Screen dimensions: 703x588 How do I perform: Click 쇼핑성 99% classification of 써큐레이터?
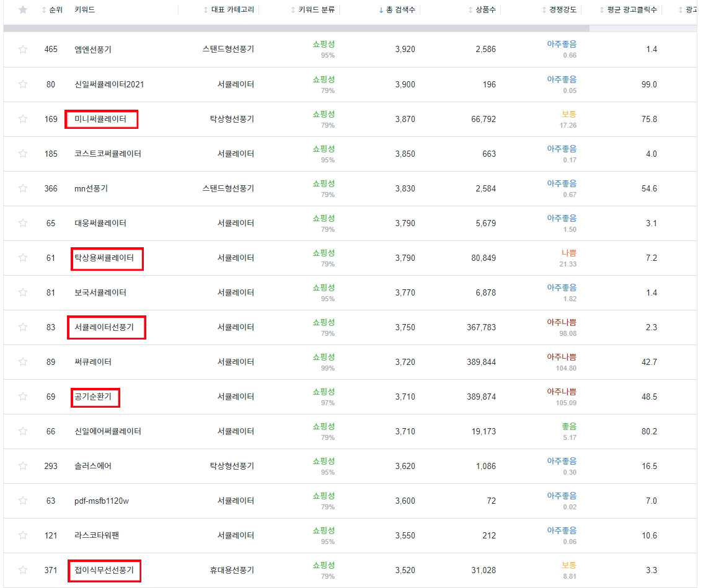324,362
